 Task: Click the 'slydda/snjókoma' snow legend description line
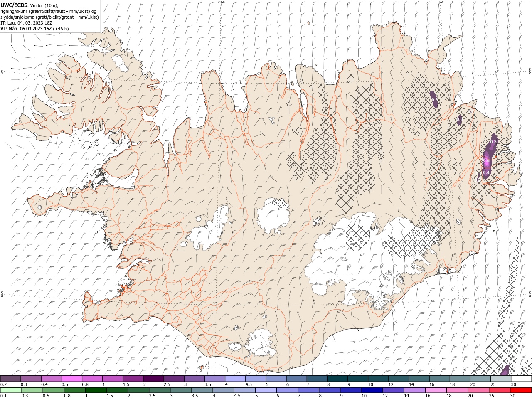coord(49,17)
